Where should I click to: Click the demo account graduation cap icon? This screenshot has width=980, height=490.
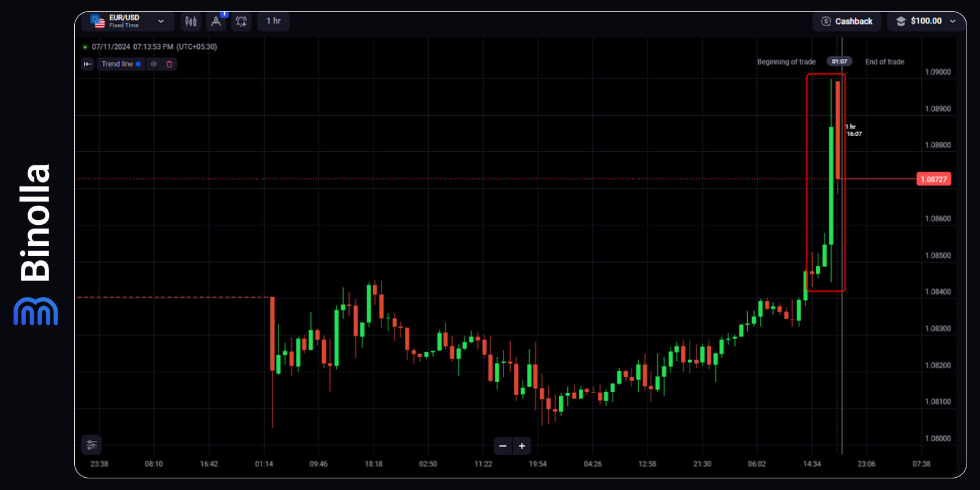901,21
